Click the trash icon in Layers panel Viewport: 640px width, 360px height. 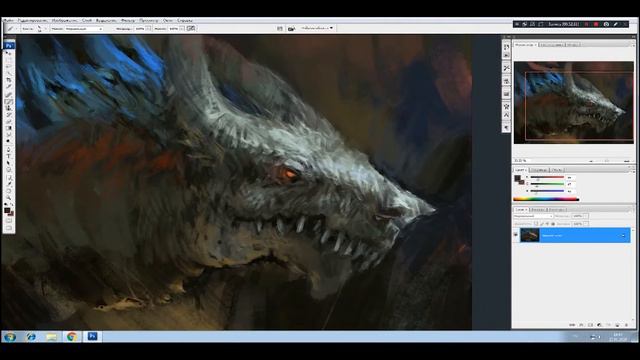pos(626,325)
